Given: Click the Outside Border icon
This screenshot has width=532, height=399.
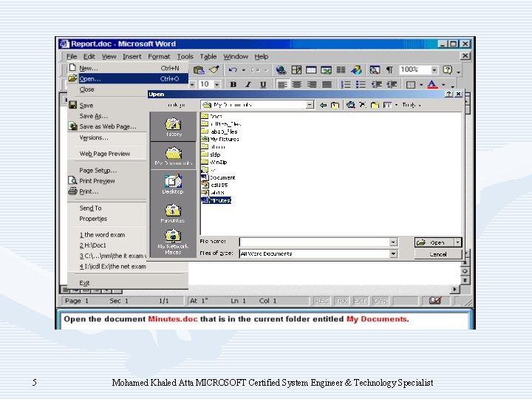Looking at the screenshot, I should coord(411,84).
